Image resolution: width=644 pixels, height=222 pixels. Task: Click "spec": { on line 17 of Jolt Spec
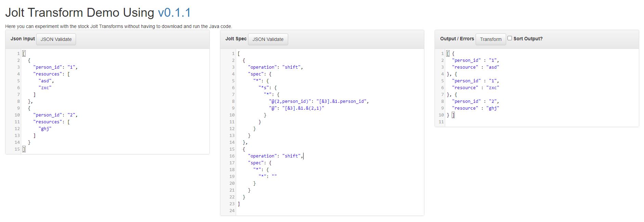[260, 163]
